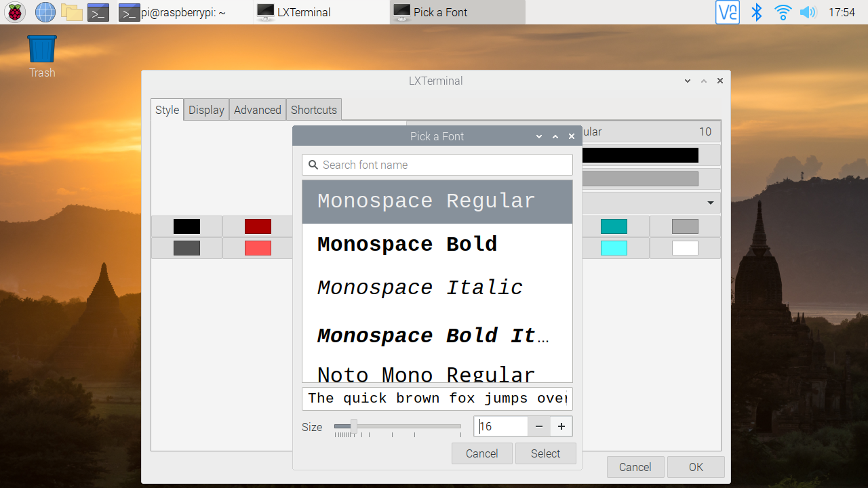868x488 pixels.
Task: Click Cancel in the LXTerminal preferences
Action: [x=635, y=467]
